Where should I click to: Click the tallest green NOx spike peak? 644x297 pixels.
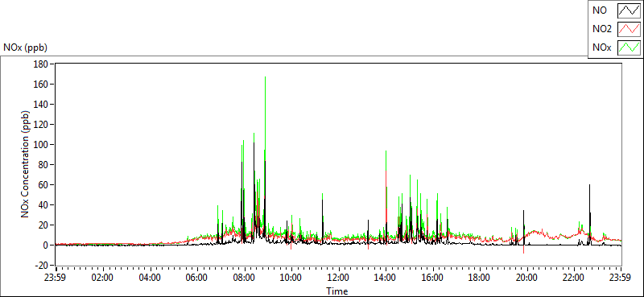266,77
